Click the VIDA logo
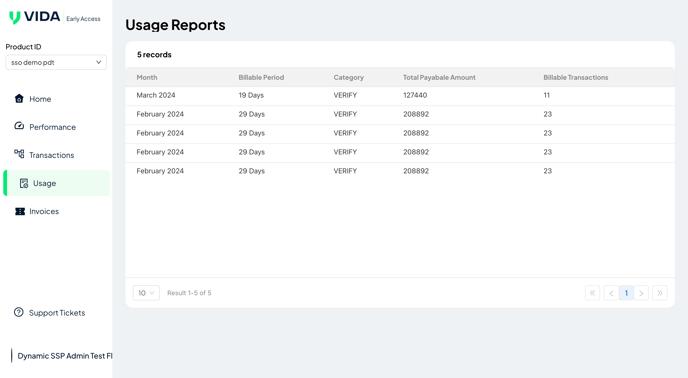 (x=34, y=17)
